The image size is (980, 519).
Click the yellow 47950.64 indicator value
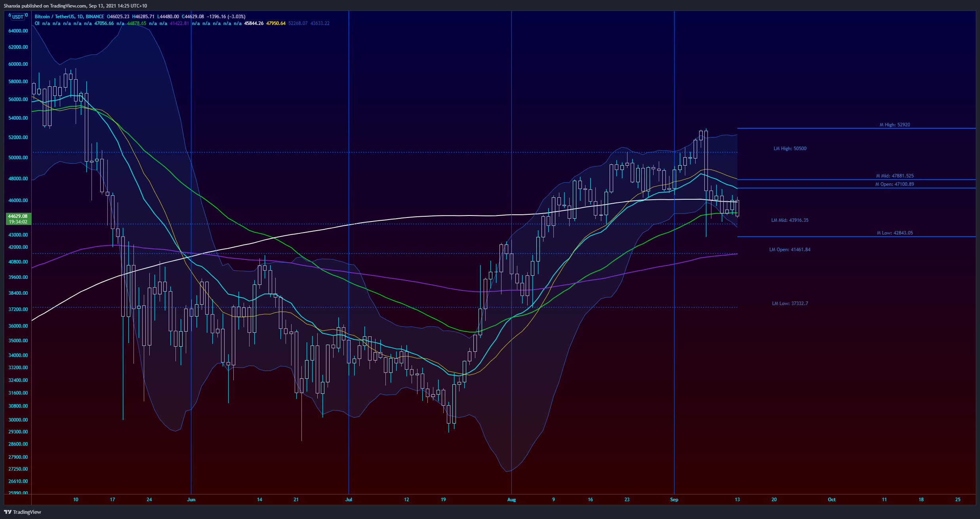point(276,23)
